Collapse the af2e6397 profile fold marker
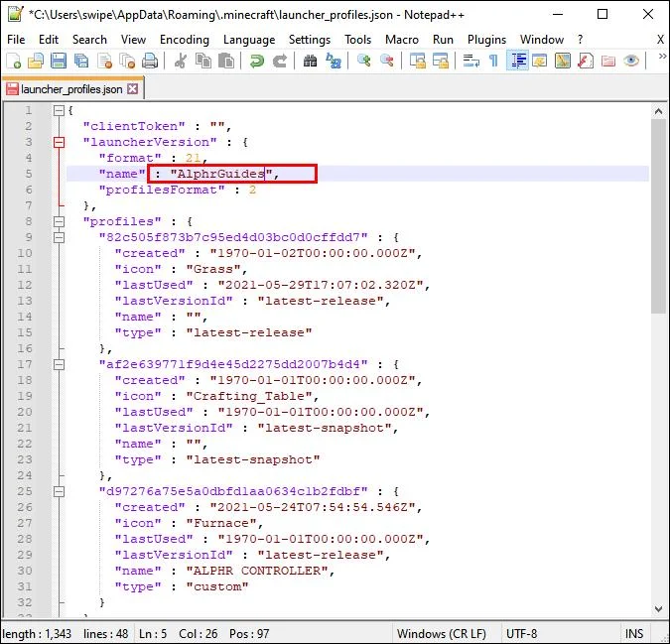The width and height of the screenshot is (670, 644). click(59, 365)
